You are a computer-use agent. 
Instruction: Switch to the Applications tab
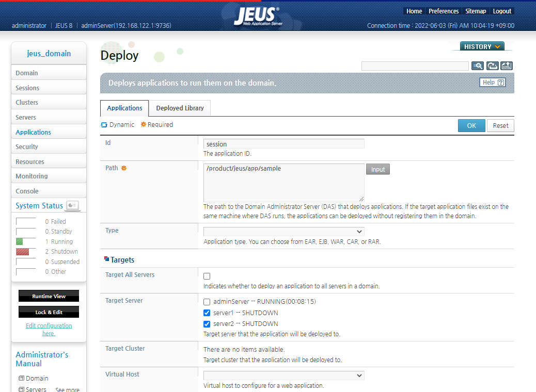pos(124,108)
